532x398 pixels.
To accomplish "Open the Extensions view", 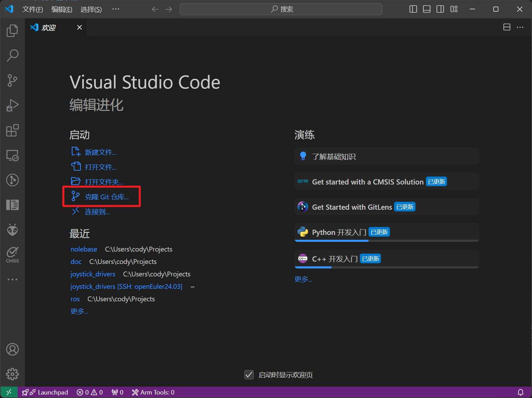I will point(12,130).
